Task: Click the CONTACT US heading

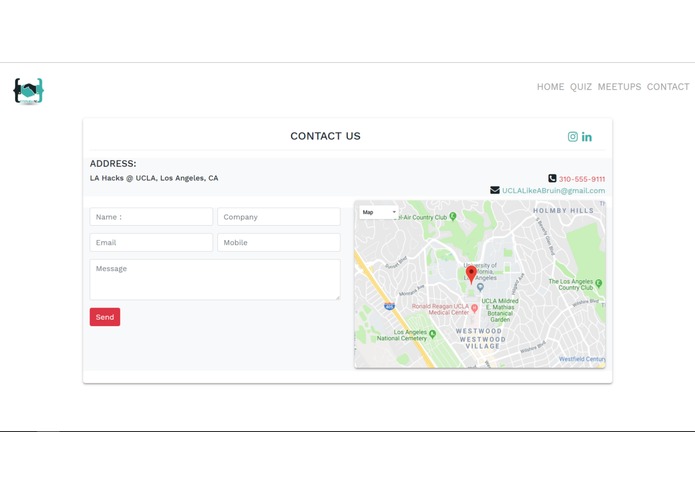Action: (x=325, y=136)
